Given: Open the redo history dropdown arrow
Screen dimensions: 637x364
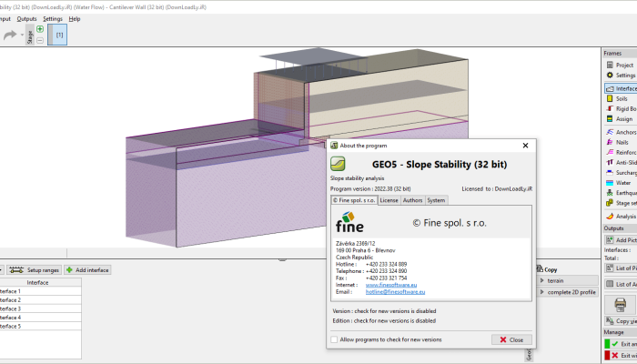Looking at the screenshot, I should click(x=22, y=35).
